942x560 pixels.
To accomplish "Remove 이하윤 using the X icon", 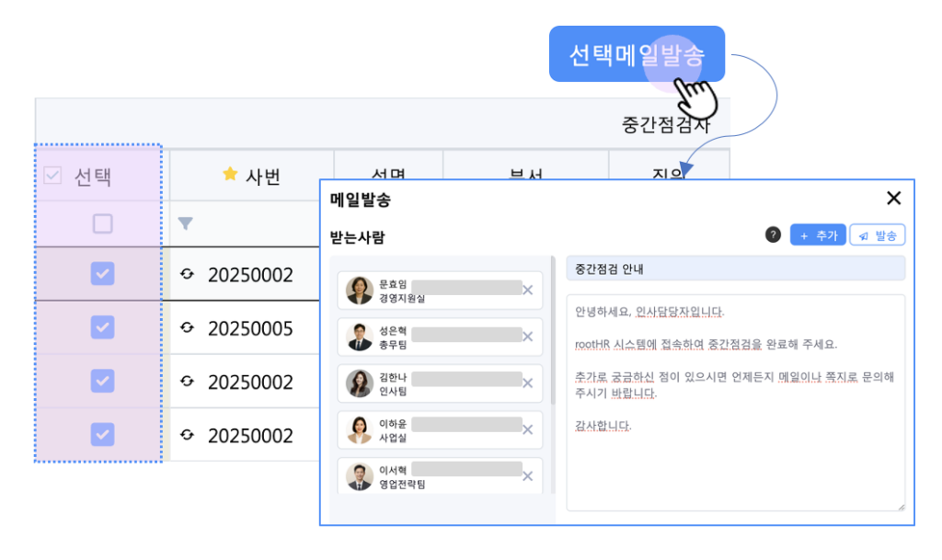I will click(528, 429).
